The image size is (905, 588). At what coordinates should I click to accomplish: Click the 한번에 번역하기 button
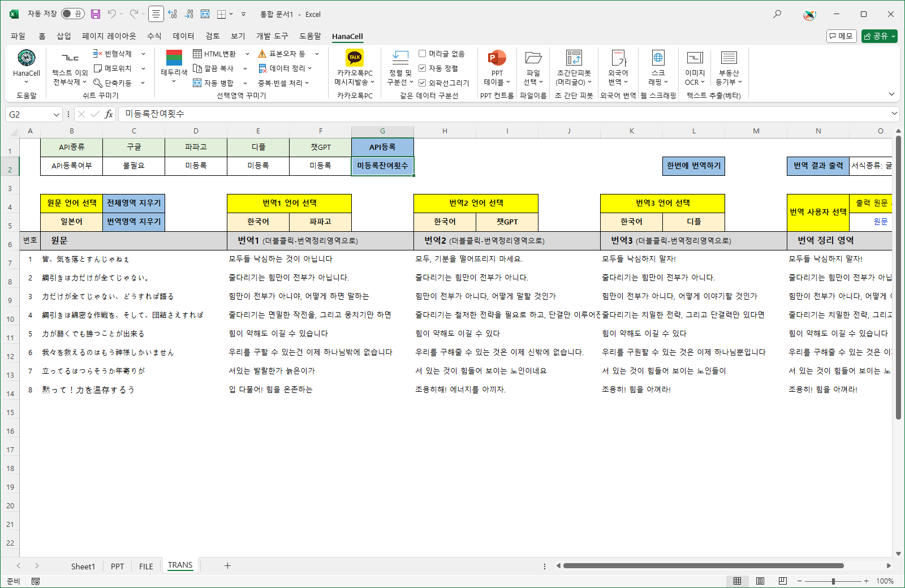694,166
